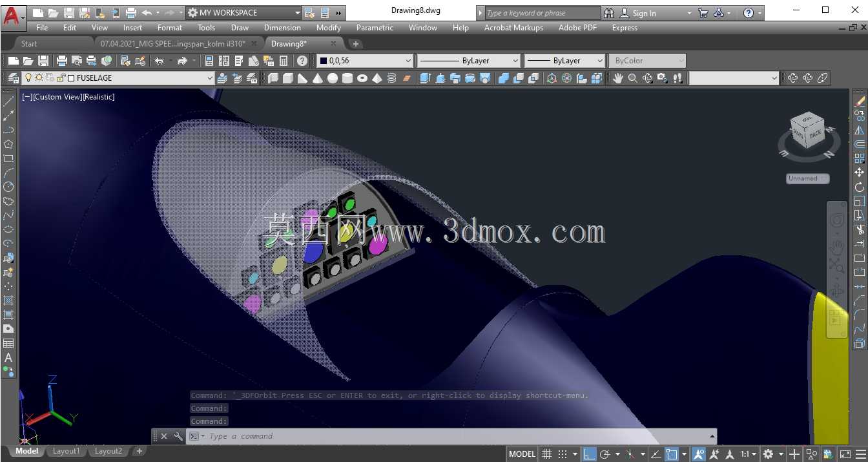Switch to Layout2 tab
This screenshot has height=462, width=868.
pos(108,451)
